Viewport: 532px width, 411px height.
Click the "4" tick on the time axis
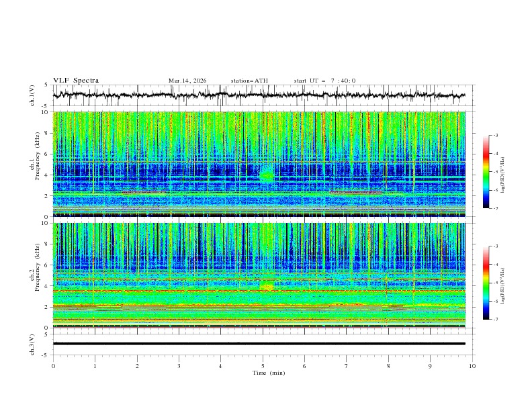point(220,366)
